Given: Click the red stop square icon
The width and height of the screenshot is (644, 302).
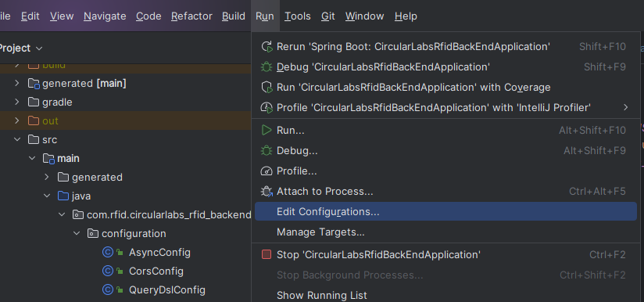Looking at the screenshot, I should [267, 255].
